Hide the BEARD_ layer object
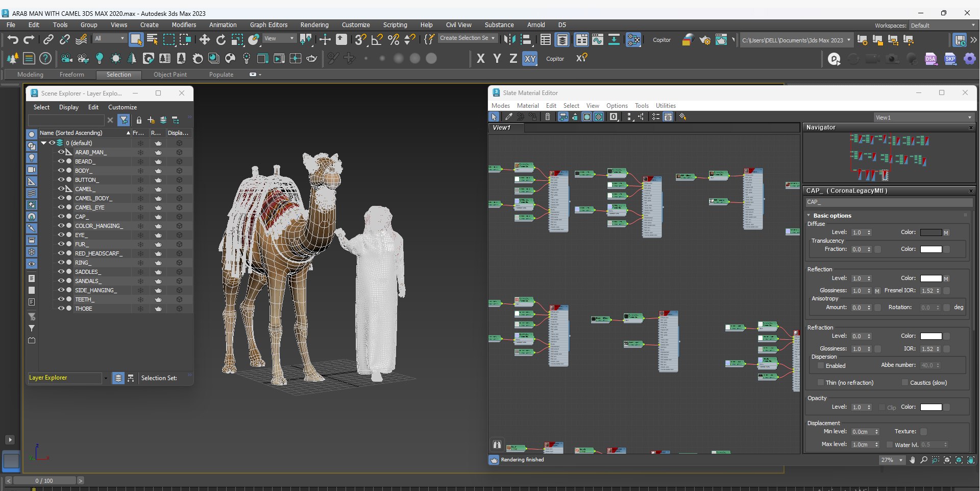The width and height of the screenshot is (980, 491). click(61, 161)
